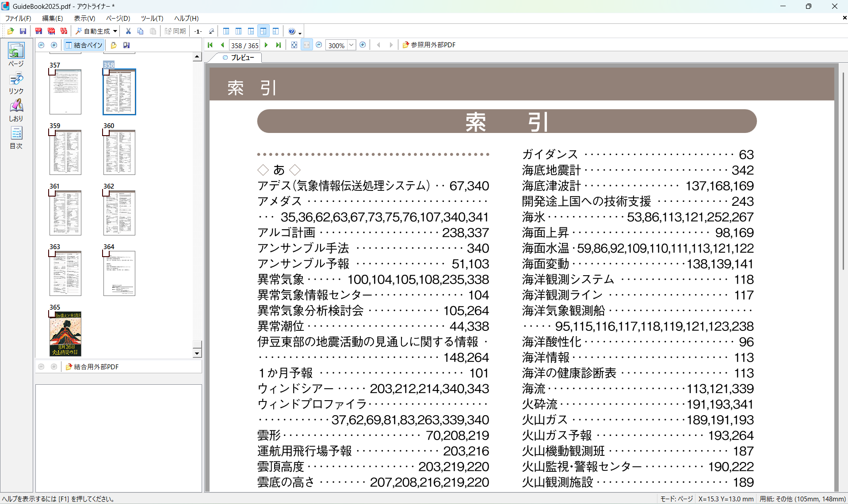The height and width of the screenshot is (504, 848).
Task: Toggle the 結合ペイン pane button
Action: (x=84, y=45)
